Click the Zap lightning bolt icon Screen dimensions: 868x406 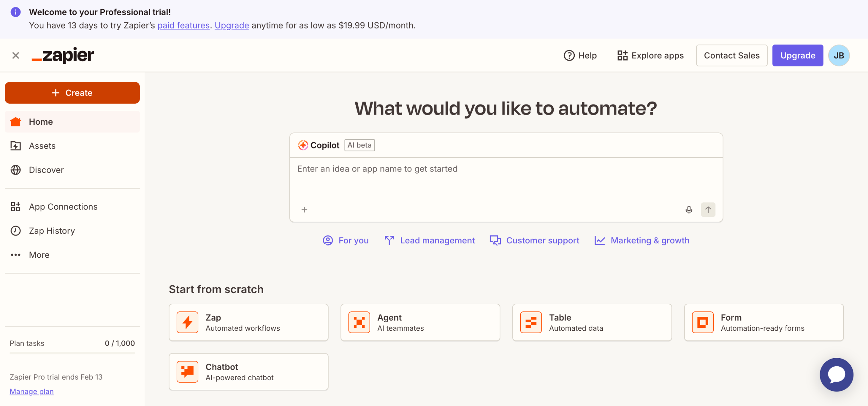(187, 322)
